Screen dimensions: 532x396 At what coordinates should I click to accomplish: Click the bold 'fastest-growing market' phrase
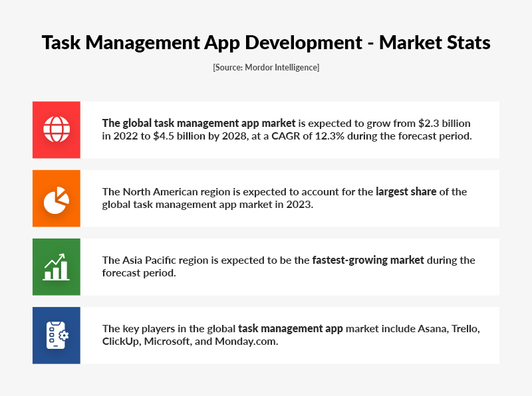(368, 260)
